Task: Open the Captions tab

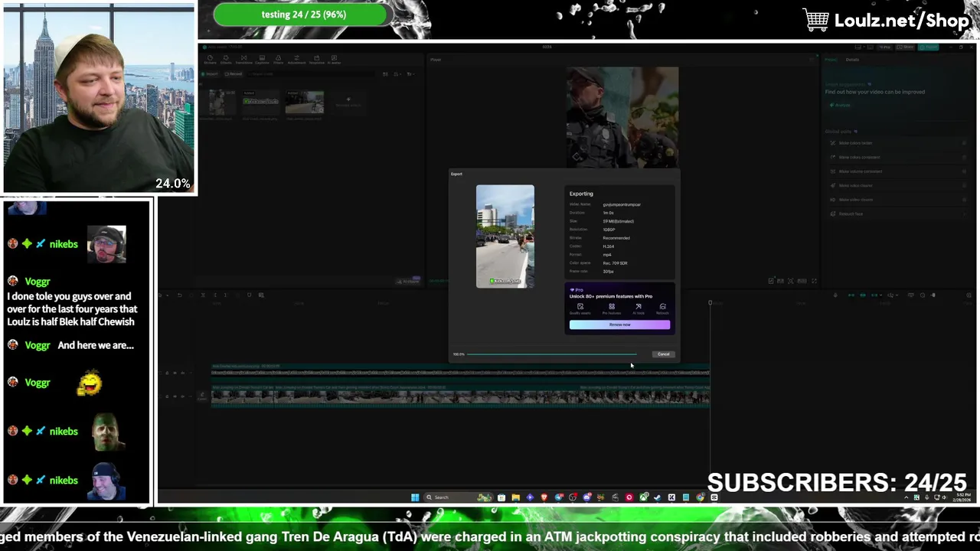Action: pyautogui.click(x=262, y=60)
